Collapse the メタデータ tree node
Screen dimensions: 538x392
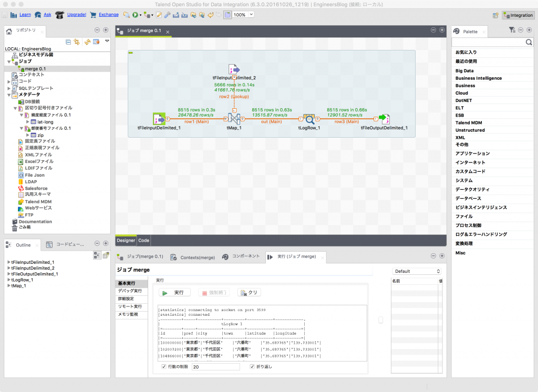point(9,95)
